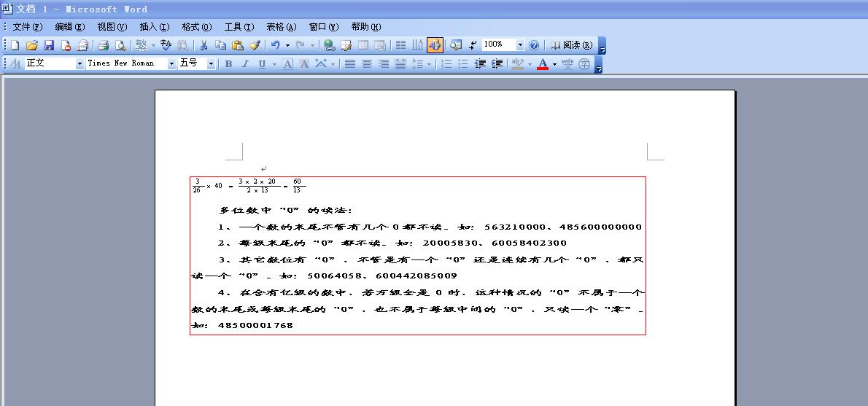Toggle the character border A button
Screen dimensions: 868x406
287,63
